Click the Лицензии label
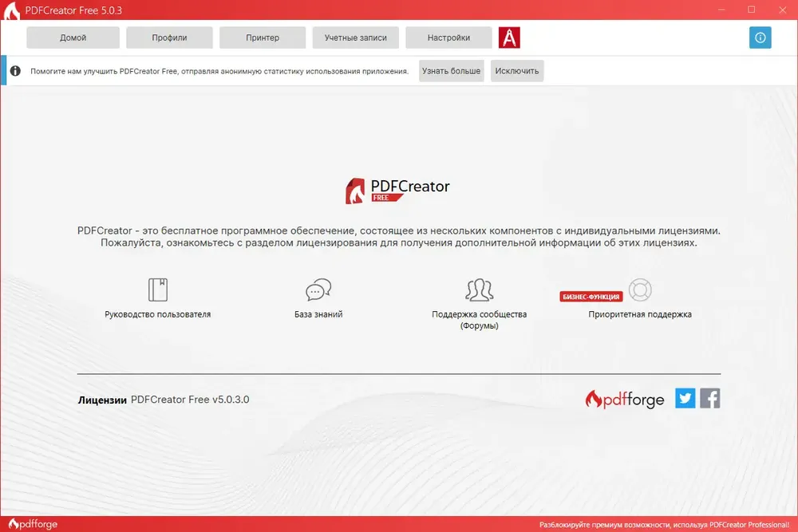This screenshot has width=798, height=532. coord(102,400)
